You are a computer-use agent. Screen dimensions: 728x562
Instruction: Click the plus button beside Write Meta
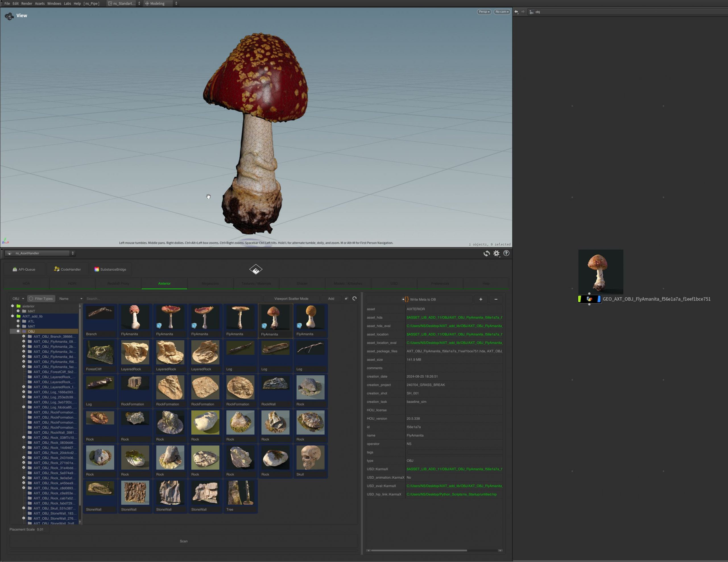480,300
